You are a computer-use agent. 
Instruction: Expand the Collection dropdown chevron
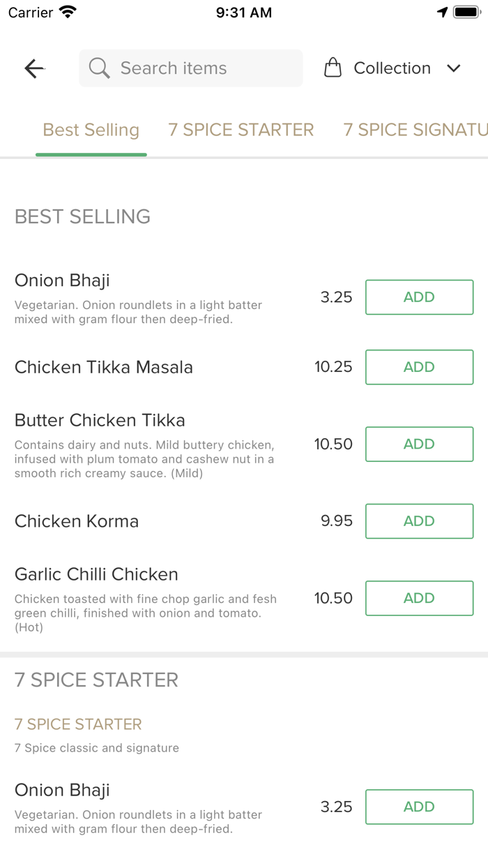(x=454, y=68)
